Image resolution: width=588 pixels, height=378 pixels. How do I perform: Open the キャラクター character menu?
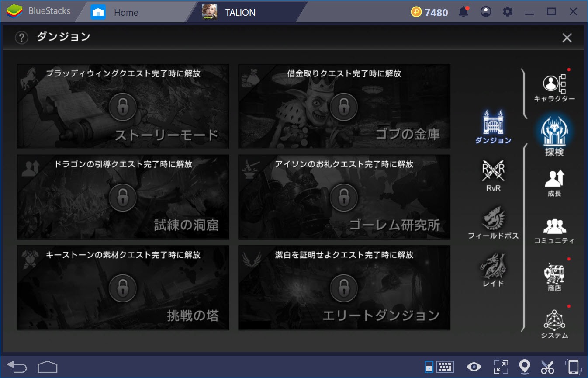tap(554, 88)
